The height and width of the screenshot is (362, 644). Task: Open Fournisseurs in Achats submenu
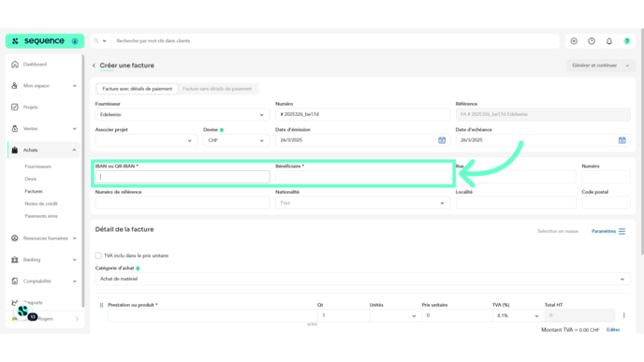click(37, 167)
